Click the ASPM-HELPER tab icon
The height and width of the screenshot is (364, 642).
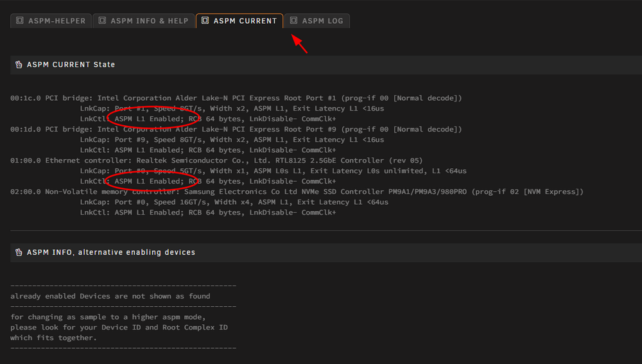pos(20,21)
